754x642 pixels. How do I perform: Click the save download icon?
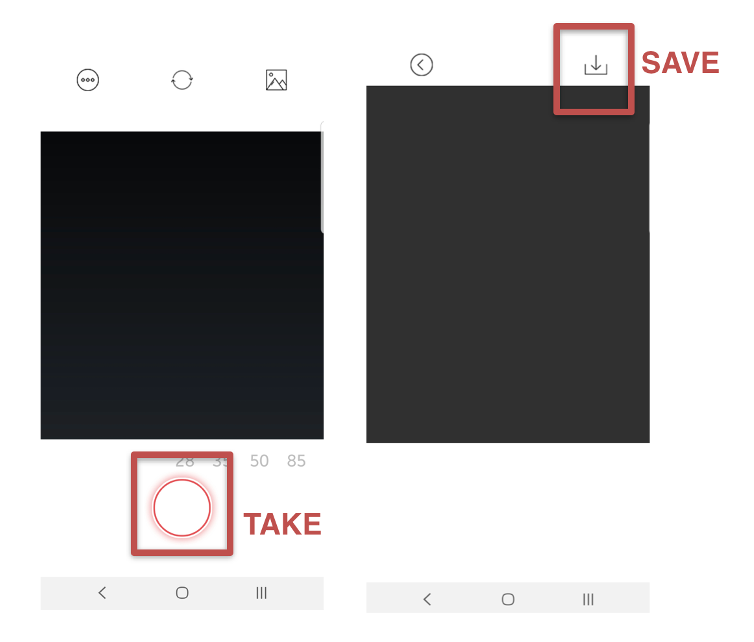pyautogui.click(x=596, y=65)
